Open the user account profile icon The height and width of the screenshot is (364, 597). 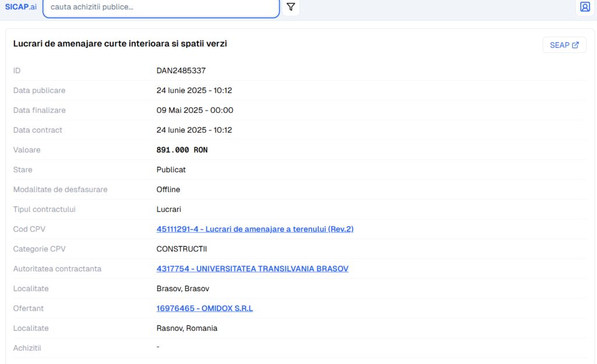pyautogui.click(x=585, y=7)
